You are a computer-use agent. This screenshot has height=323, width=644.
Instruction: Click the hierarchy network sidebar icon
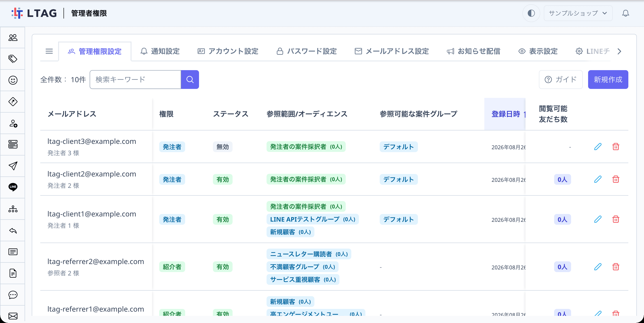(x=13, y=209)
